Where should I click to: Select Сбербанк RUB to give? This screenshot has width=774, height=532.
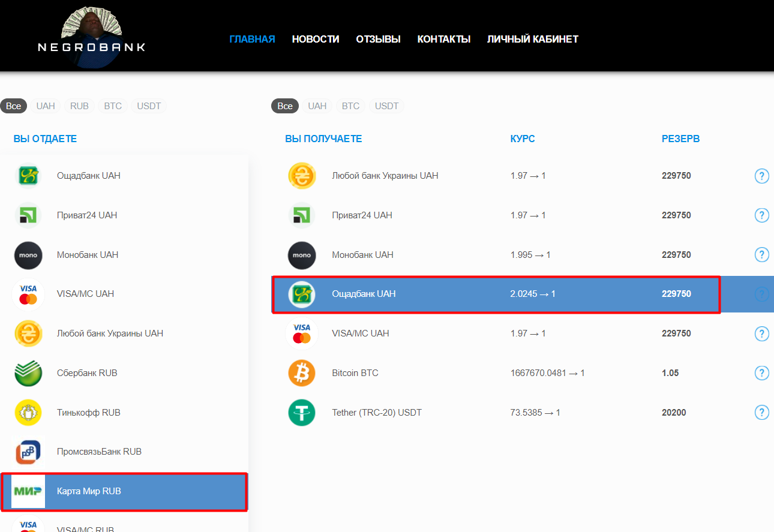[124, 373]
